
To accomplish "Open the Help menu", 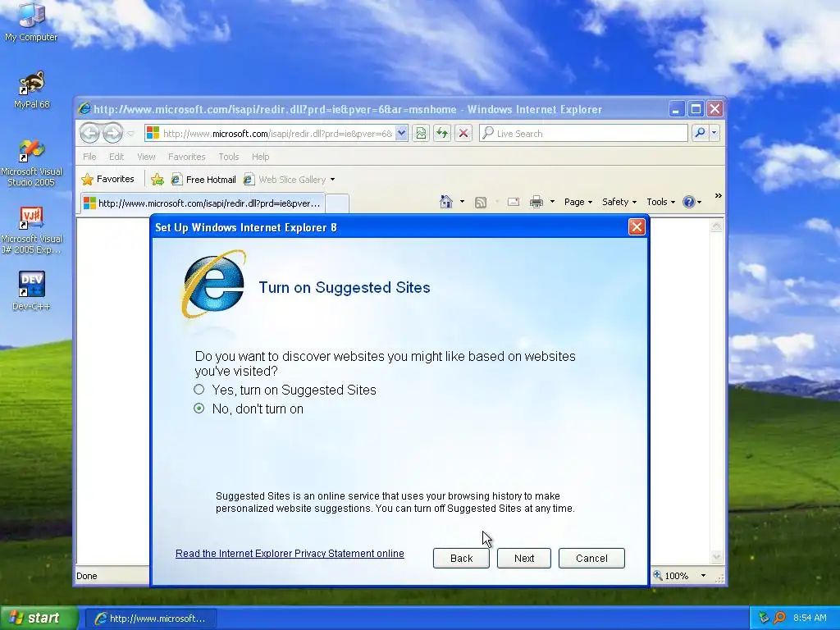I will coord(260,157).
